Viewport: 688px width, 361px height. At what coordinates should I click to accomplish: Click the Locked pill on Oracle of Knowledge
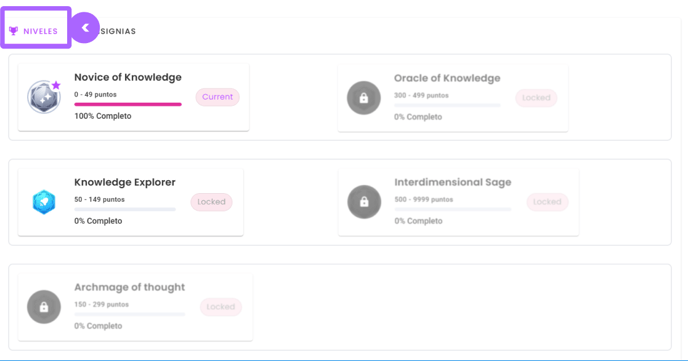[536, 98]
